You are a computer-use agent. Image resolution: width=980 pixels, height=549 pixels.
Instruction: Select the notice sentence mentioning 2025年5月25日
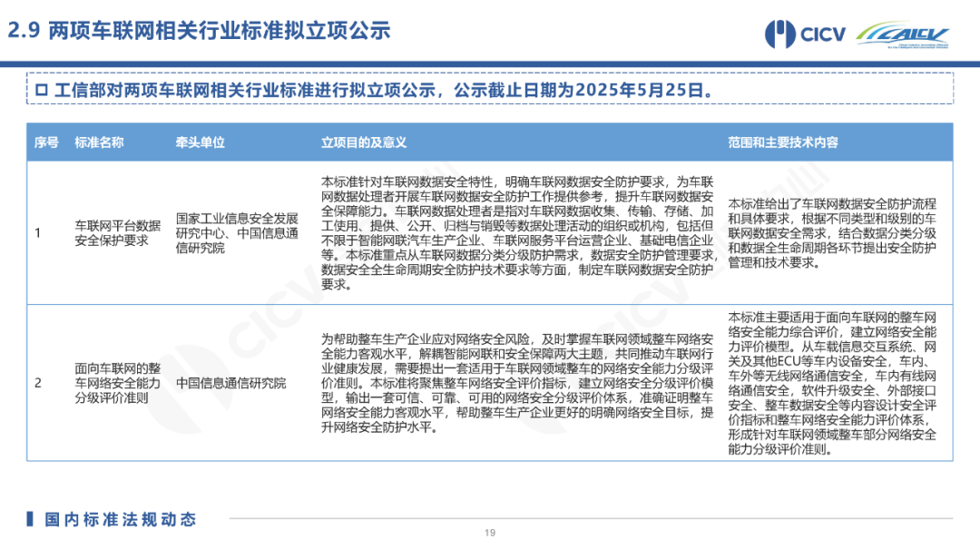pos(384,90)
